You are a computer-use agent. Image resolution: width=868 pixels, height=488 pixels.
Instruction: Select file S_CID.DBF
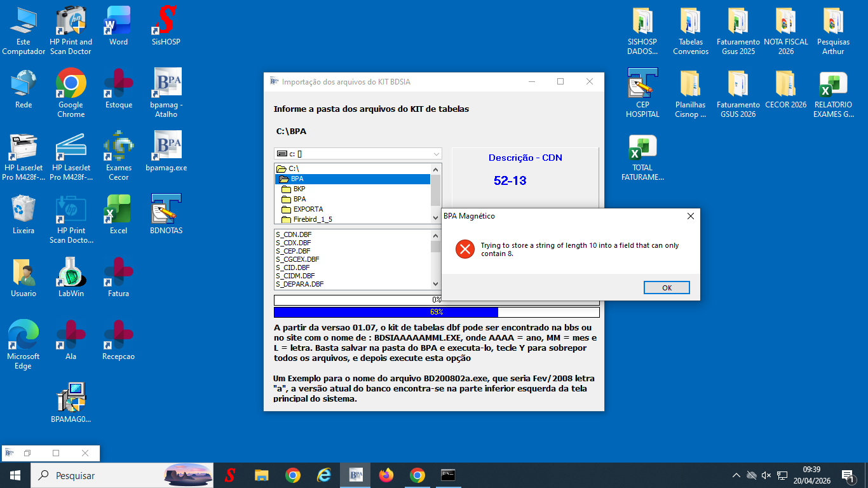[293, 268]
